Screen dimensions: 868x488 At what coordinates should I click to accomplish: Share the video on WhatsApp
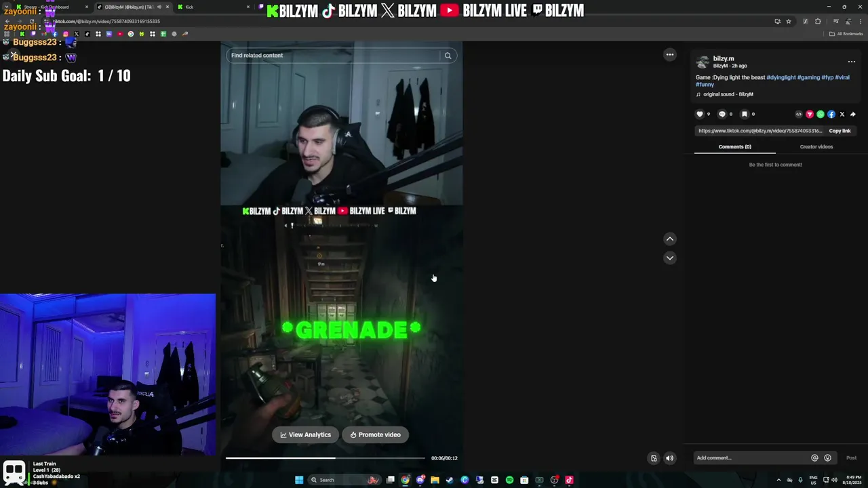coord(821,114)
